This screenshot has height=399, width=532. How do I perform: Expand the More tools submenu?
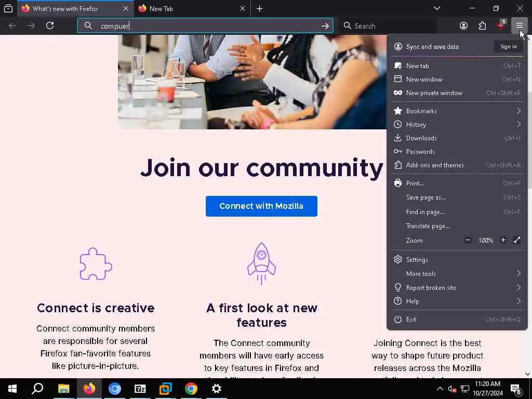point(457,274)
